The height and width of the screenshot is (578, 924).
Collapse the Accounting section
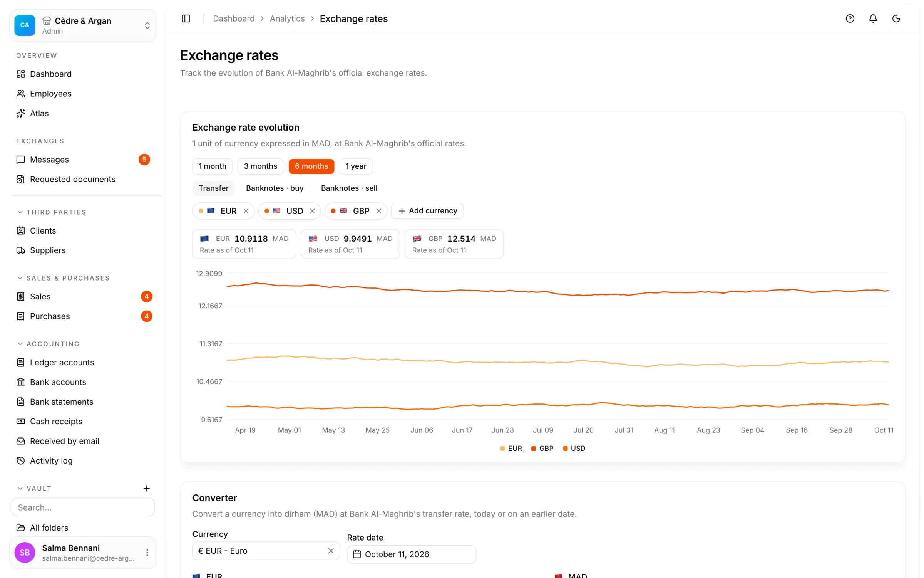(49, 344)
